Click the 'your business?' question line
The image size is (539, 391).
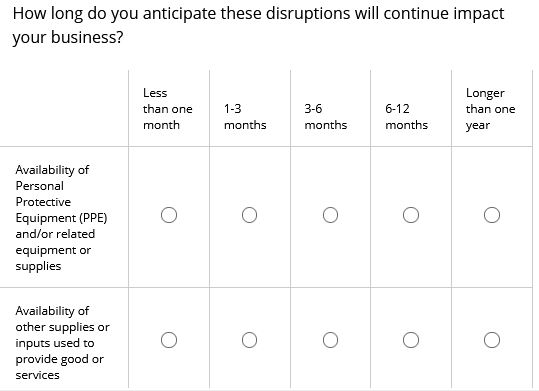tap(68, 37)
